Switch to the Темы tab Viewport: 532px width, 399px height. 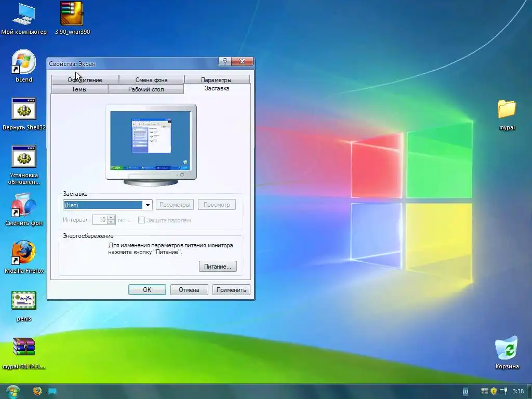click(x=79, y=89)
